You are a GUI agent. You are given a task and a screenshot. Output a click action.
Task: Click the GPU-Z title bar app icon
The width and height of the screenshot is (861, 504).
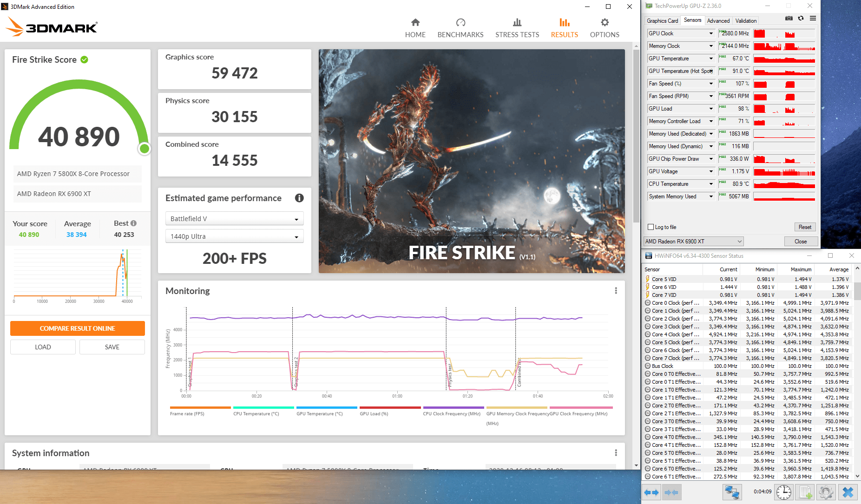point(649,6)
